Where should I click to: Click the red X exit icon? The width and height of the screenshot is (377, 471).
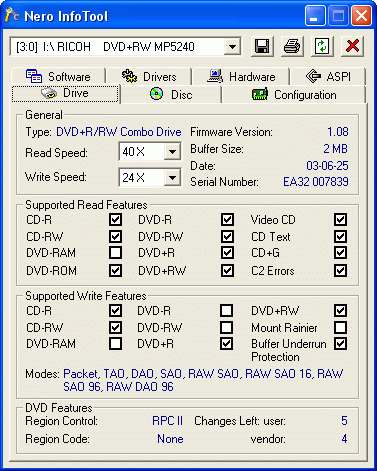pyautogui.click(x=352, y=46)
